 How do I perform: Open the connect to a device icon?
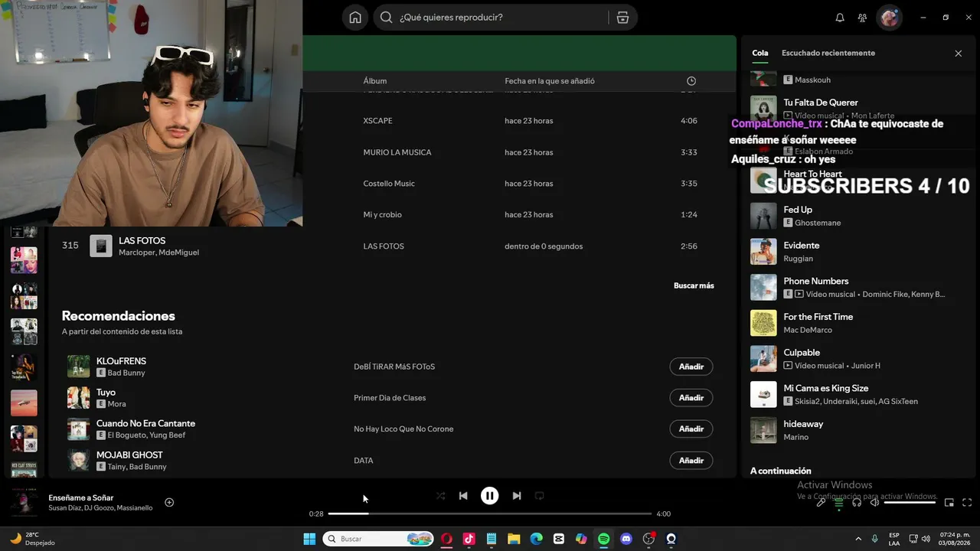(x=857, y=503)
